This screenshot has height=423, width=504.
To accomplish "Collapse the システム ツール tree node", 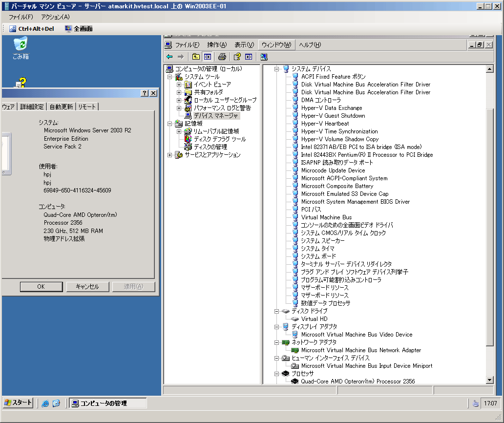I will (x=170, y=77).
